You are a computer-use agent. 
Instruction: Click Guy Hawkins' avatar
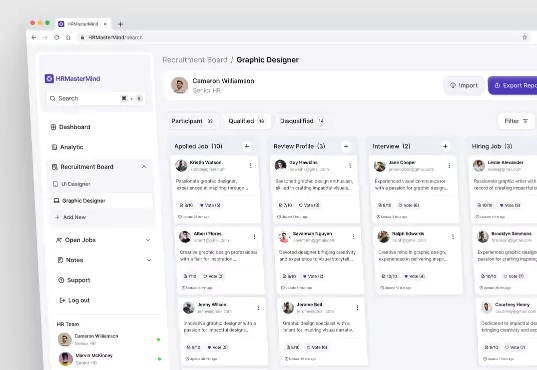pyautogui.click(x=280, y=165)
